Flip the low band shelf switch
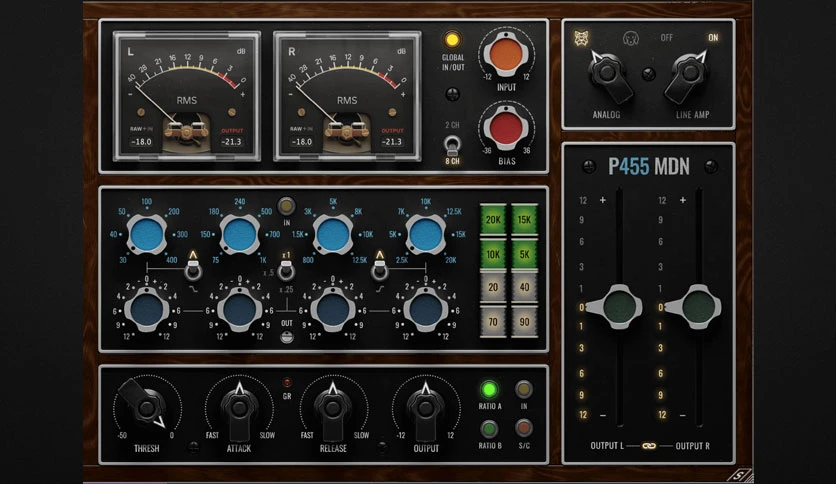Image resolution: width=836 pixels, height=484 pixels. coord(193,270)
